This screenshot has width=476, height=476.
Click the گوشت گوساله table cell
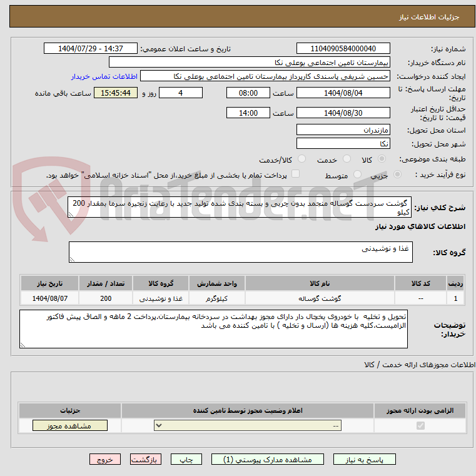click(x=320, y=298)
